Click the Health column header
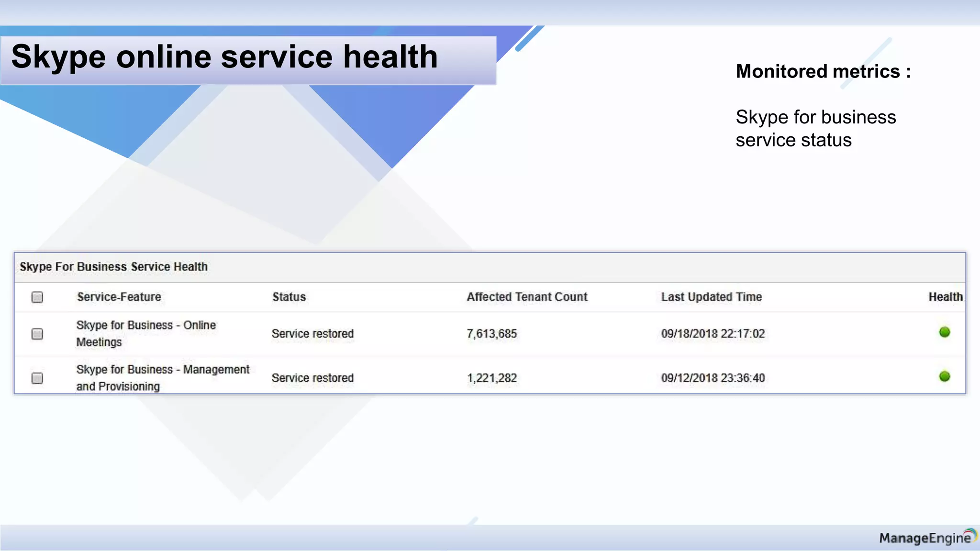 946,297
